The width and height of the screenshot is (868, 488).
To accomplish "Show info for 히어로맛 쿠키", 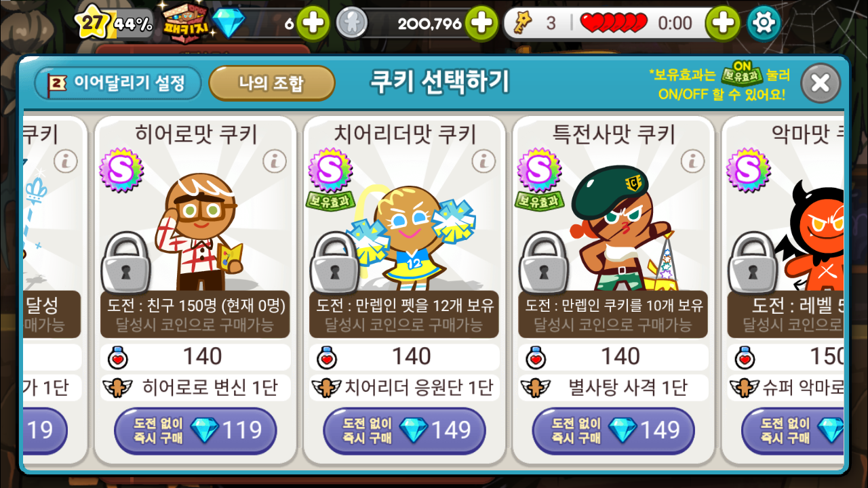I will coord(275,161).
